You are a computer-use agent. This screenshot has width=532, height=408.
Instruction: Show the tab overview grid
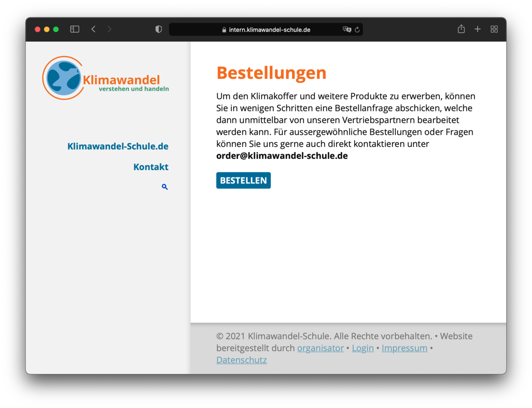(494, 29)
